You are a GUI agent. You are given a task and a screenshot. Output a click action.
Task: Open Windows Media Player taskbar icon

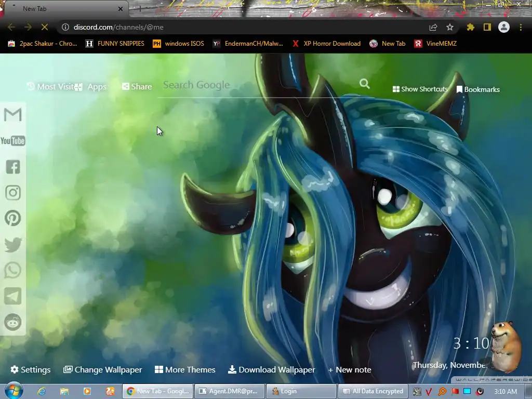click(87, 391)
